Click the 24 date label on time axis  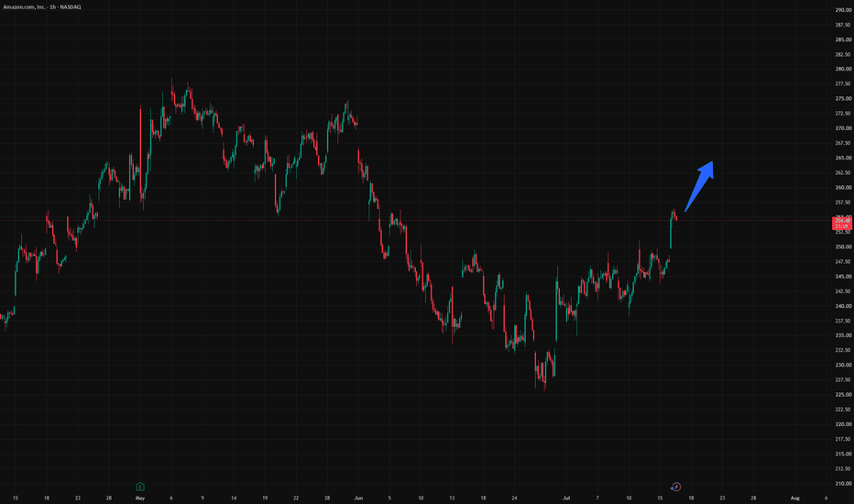[x=514, y=498]
